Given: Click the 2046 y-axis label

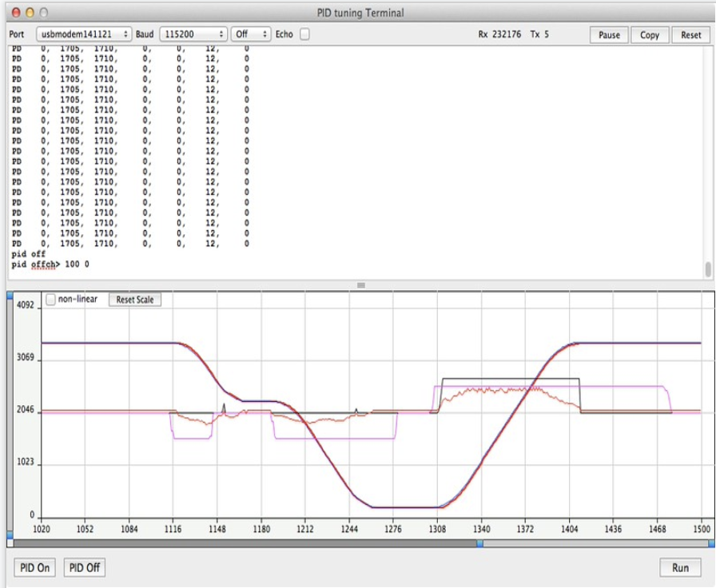Looking at the screenshot, I should [25, 410].
